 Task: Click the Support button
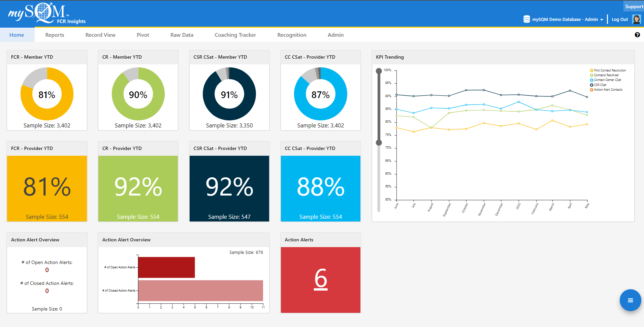(635, 6)
